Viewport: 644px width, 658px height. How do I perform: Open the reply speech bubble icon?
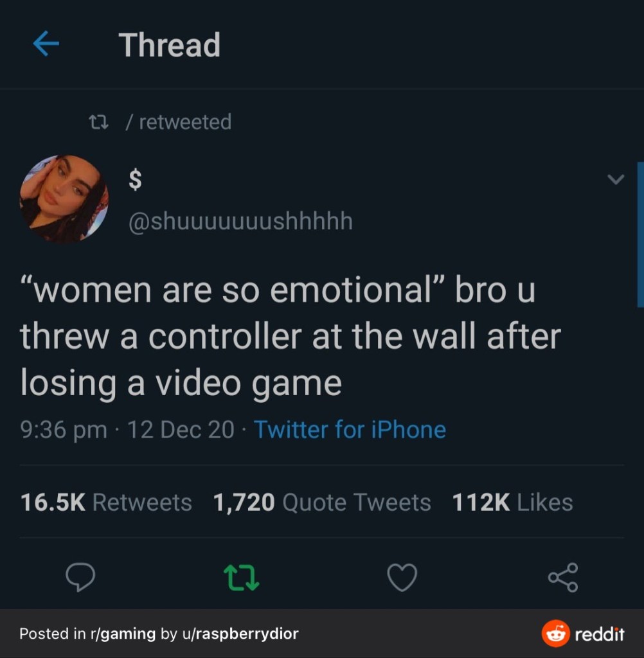point(80,577)
